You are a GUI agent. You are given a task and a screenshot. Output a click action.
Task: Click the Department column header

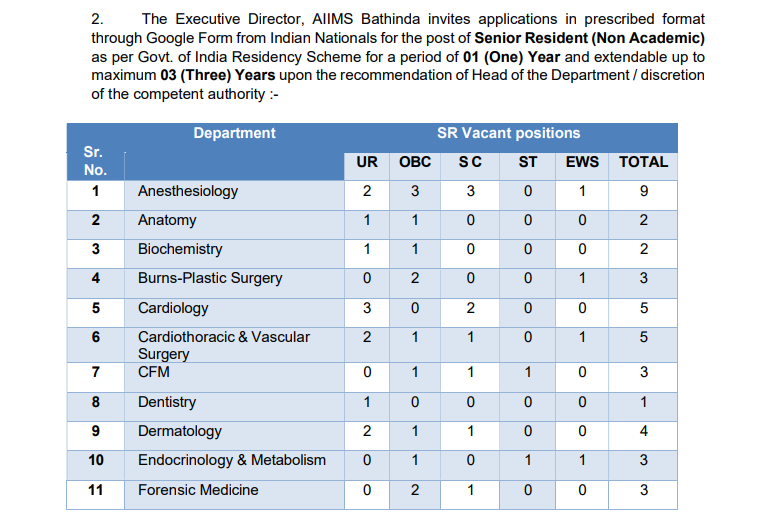point(234,133)
